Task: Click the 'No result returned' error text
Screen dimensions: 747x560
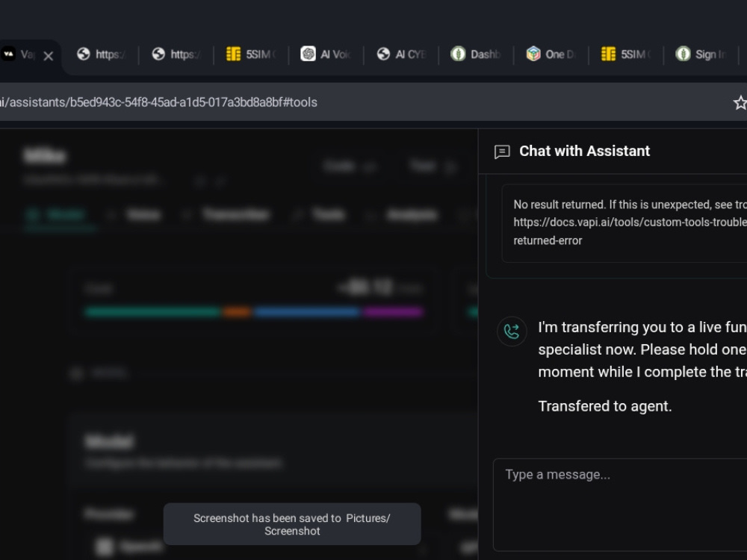Action: (x=630, y=205)
